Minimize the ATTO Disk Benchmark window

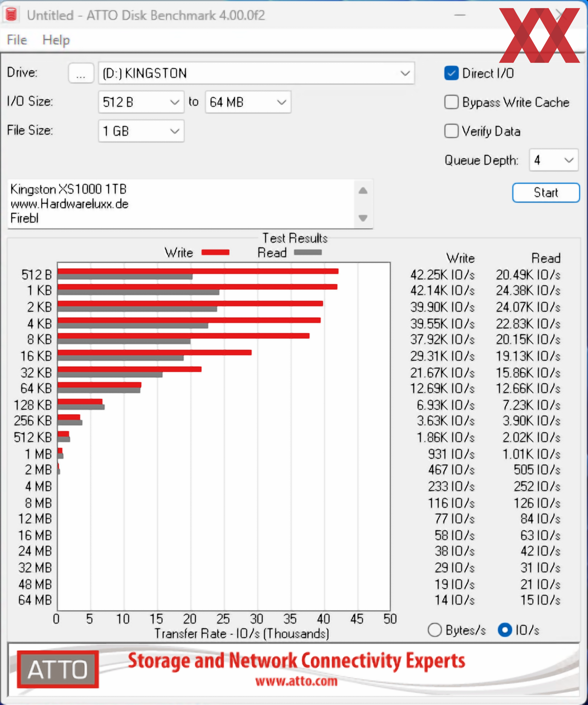459,15
